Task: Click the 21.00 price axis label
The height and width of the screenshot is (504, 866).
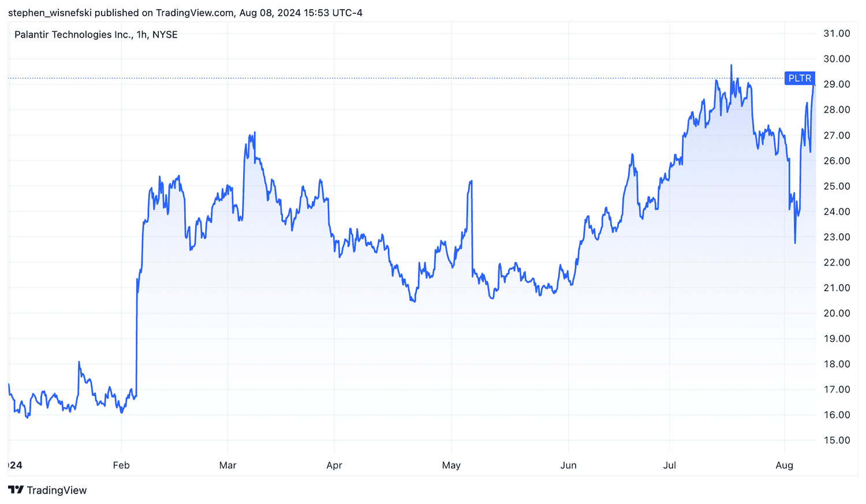Action: tap(837, 288)
